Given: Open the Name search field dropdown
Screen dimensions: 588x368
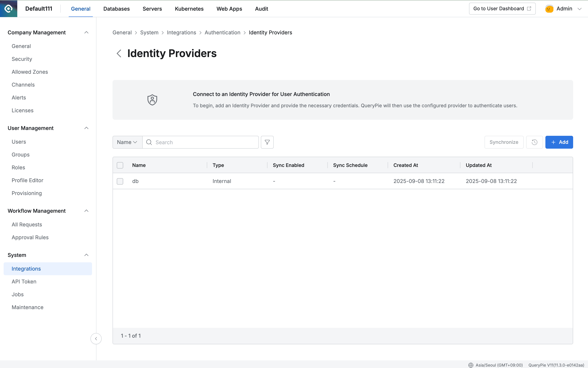Looking at the screenshot, I should pyautogui.click(x=127, y=142).
